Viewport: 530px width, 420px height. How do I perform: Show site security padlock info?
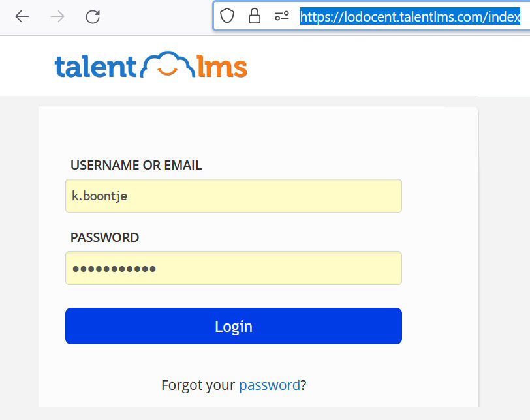point(255,17)
